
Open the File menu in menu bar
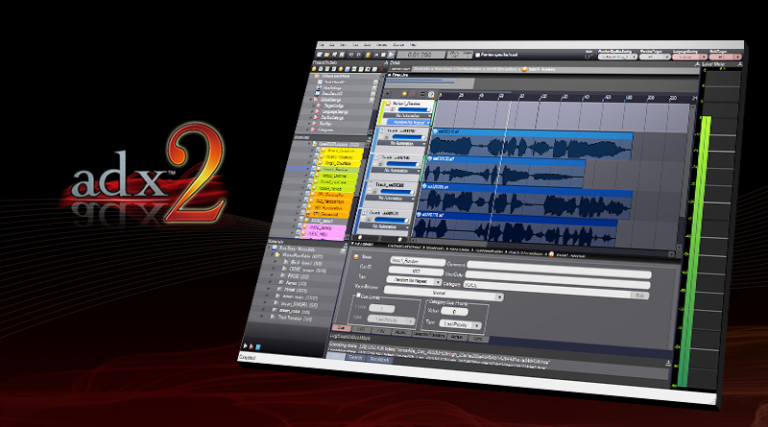click(323, 44)
